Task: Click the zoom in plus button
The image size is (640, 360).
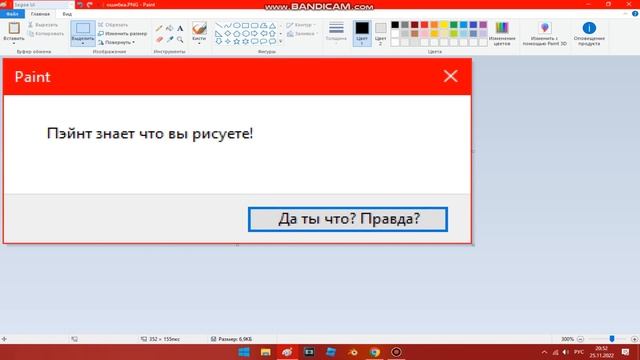Action: [634, 339]
